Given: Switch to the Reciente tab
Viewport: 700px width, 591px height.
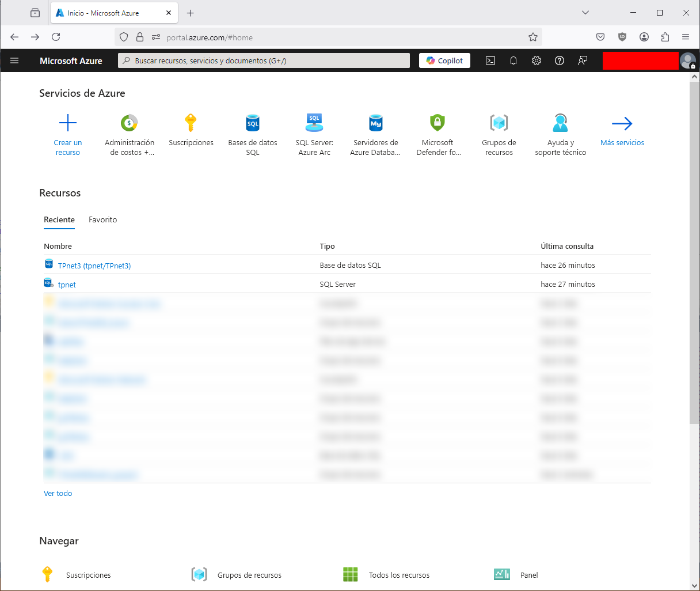Looking at the screenshot, I should click(59, 219).
